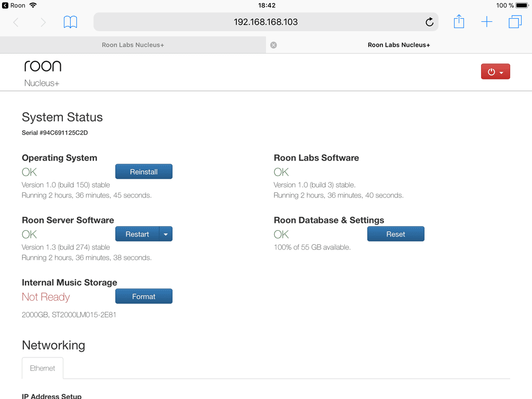Viewport: 532px width, 399px height.
Task: Click Reinstall for the Operating System
Action: [144, 171]
